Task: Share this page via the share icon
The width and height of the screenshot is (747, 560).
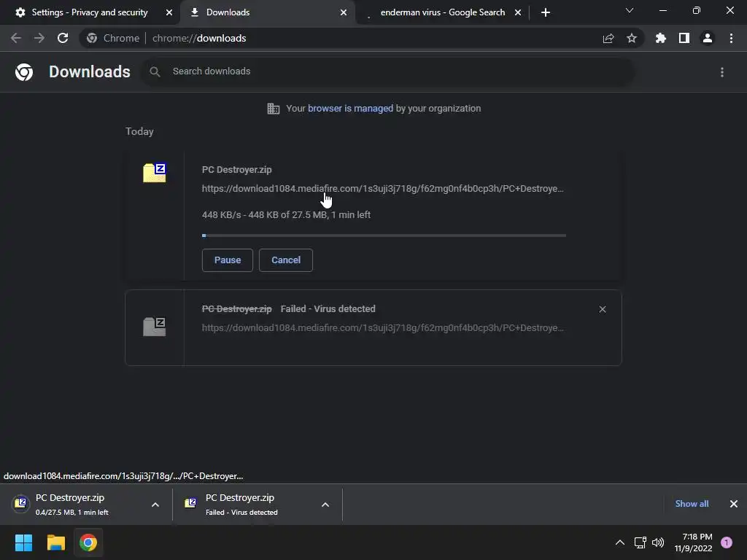Action: (x=608, y=38)
